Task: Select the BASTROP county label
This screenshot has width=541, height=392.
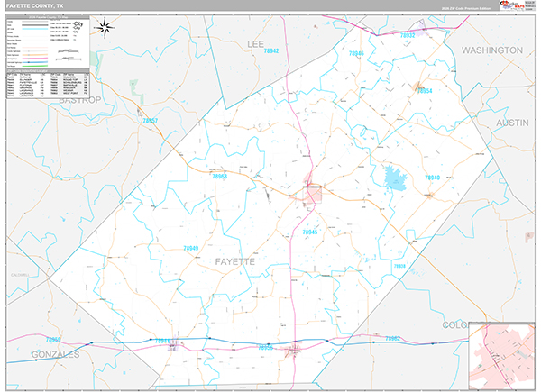Action: (80, 100)
